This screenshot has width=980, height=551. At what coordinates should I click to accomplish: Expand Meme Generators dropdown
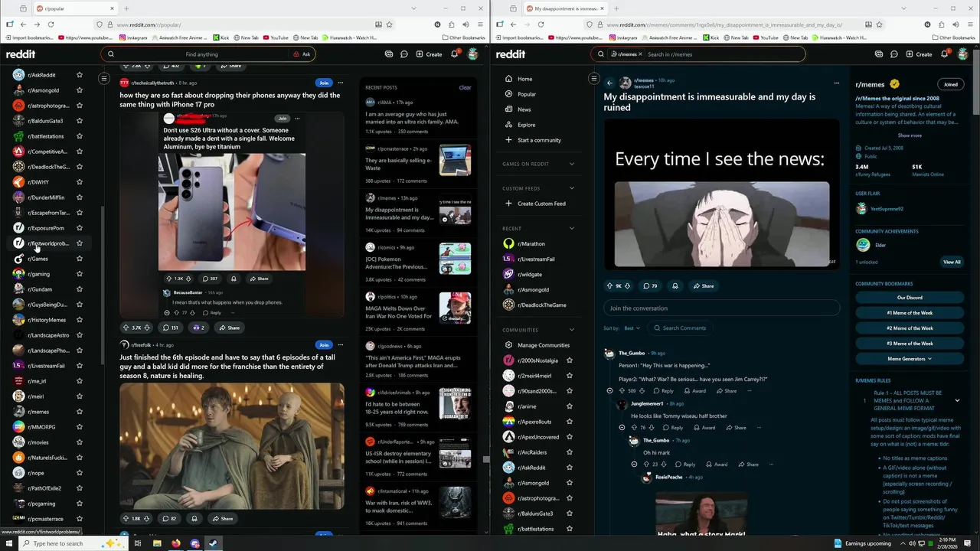[x=910, y=359]
